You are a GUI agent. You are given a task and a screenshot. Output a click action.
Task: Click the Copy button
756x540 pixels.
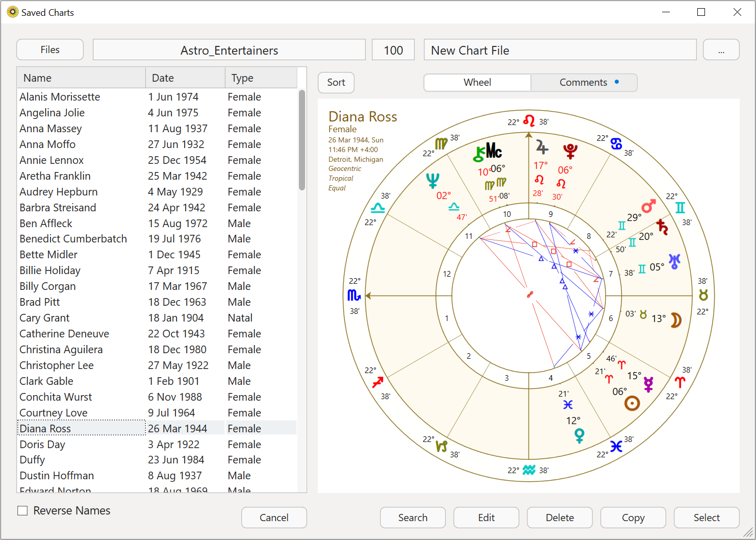[x=633, y=518]
